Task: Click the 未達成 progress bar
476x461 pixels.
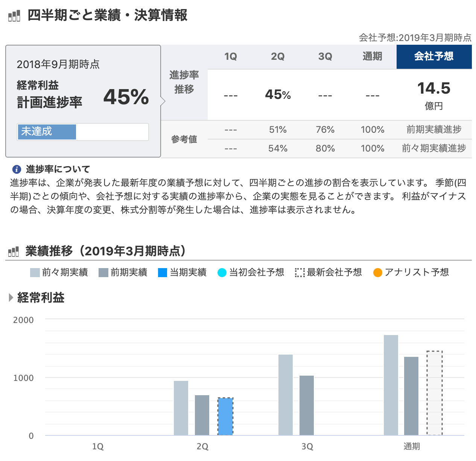Action: pos(46,132)
